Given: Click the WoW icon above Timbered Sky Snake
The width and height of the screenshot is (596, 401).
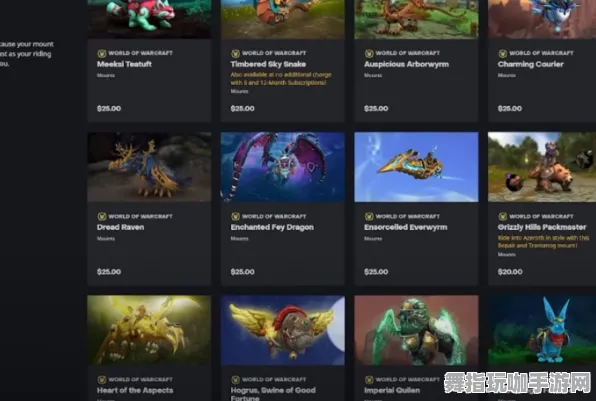Looking at the screenshot, I should [235, 53].
